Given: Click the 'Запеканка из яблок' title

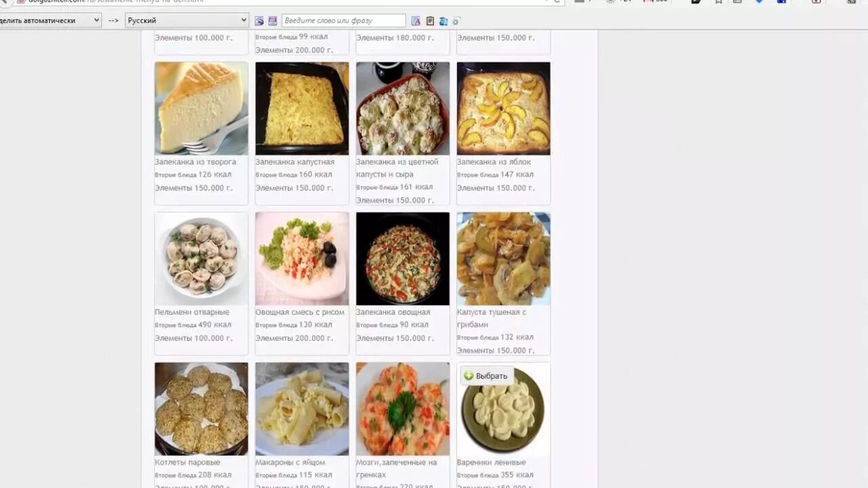Looking at the screenshot, I should (494, 162).
